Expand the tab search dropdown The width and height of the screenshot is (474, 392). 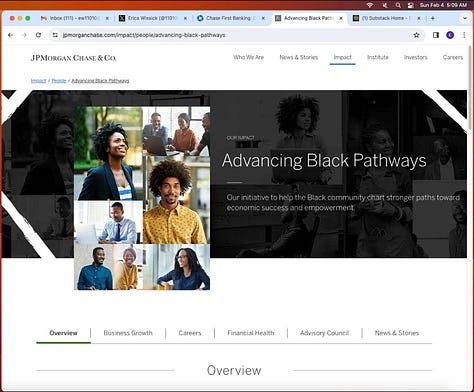(x=465, y=18)
